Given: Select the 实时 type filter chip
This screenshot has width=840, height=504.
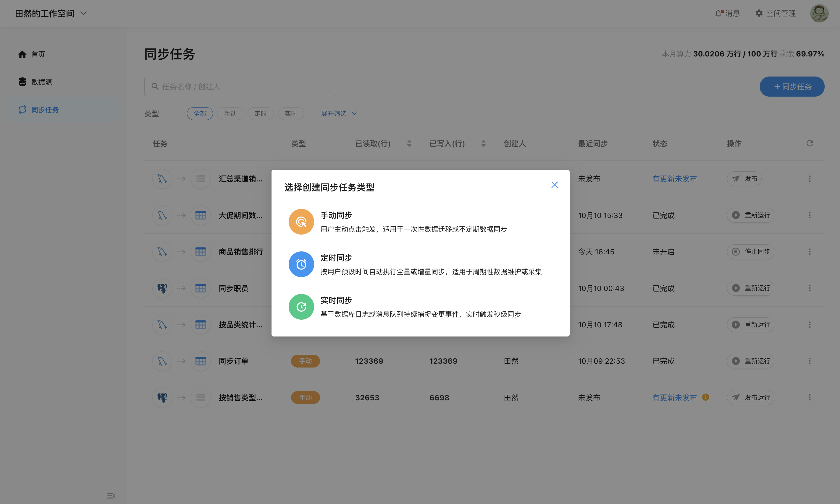Looking at the screenshot, I should [291, 113].
